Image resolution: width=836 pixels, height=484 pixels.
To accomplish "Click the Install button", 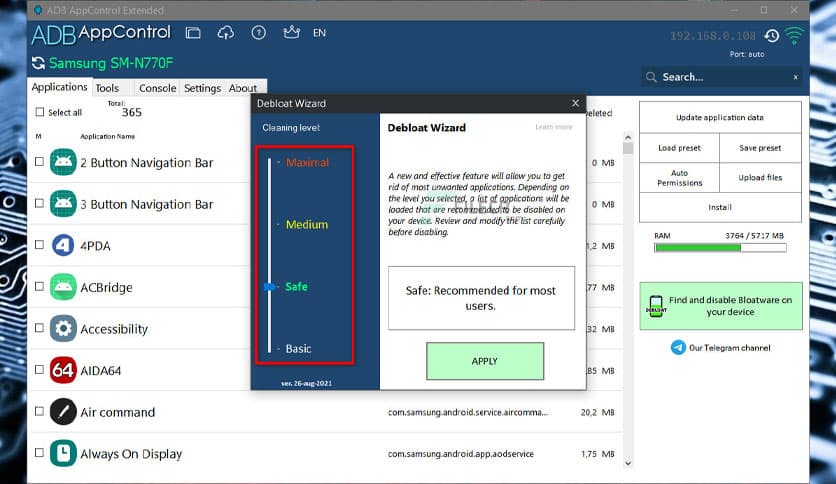I will (720, 207).
